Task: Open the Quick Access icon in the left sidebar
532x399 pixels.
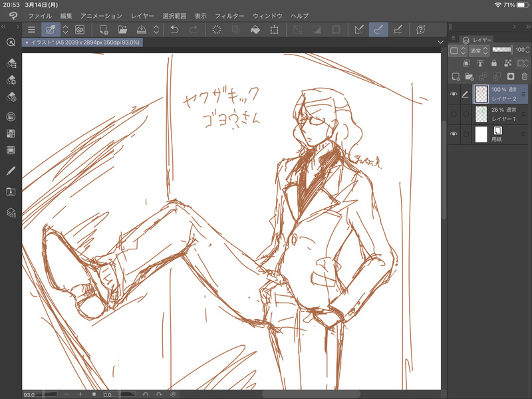Action: (11, 42)
